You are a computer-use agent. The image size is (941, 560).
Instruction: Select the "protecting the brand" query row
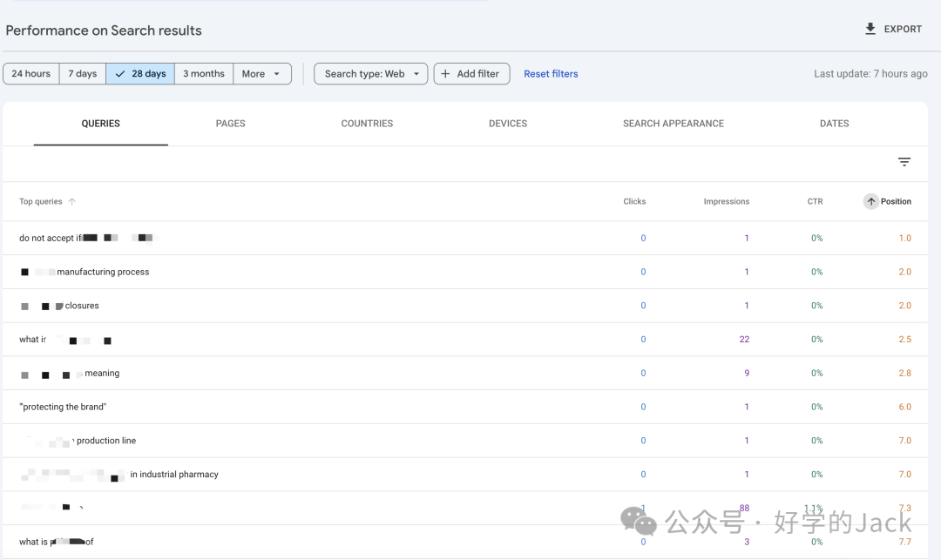pyautogui.click(x=63, y=407)
